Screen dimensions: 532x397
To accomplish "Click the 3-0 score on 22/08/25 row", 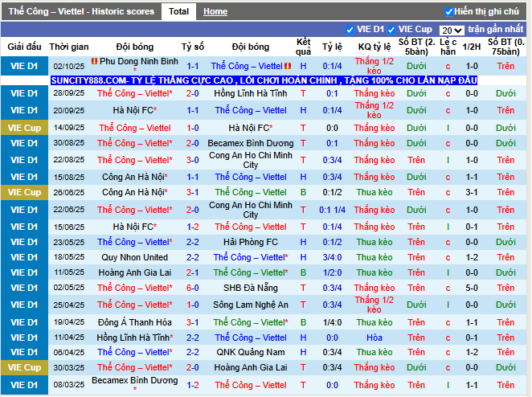I will pos(192,160).
